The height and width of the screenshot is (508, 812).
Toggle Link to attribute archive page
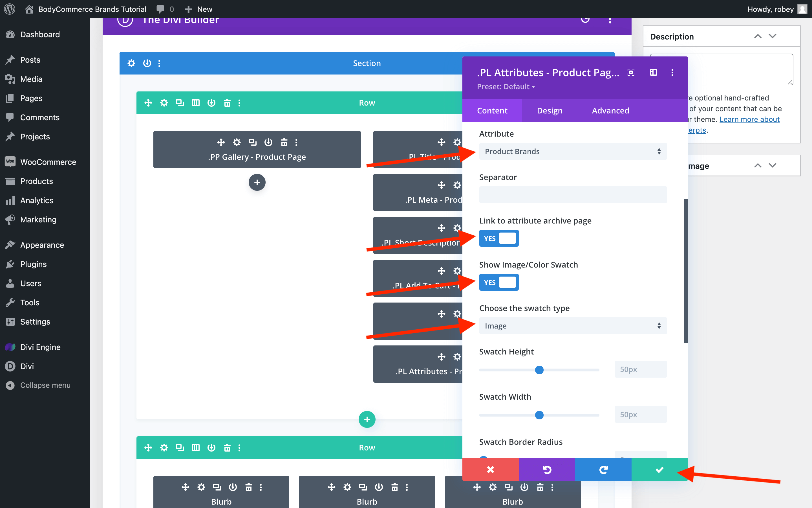[x=498, y=238]
